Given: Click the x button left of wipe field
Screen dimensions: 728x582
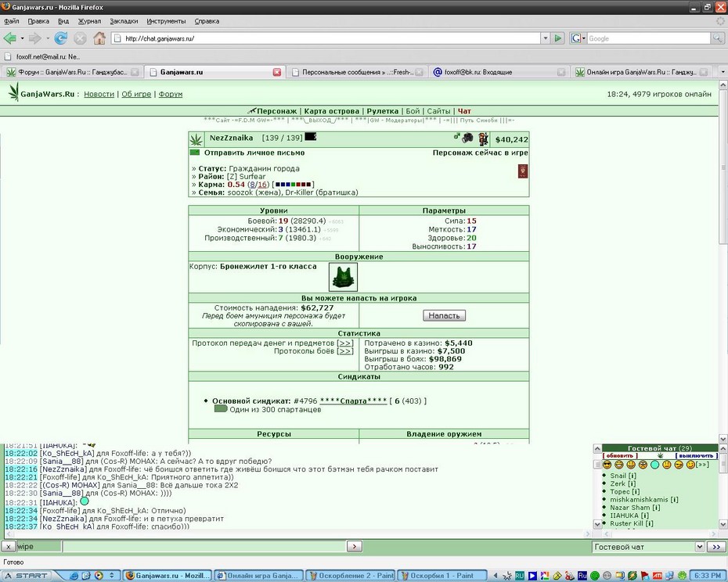Looking at the screenshot, I should click(x=8, y=547).
